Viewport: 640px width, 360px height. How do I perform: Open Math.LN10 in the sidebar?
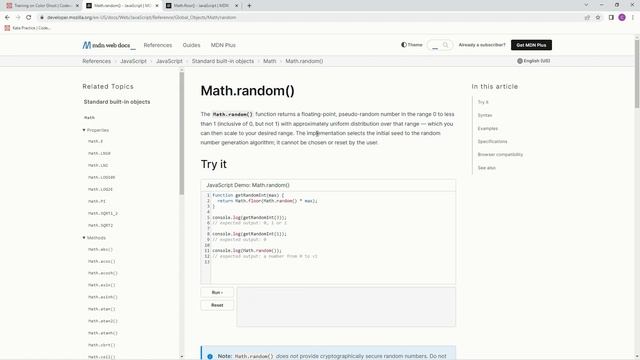tap(99, 153)
